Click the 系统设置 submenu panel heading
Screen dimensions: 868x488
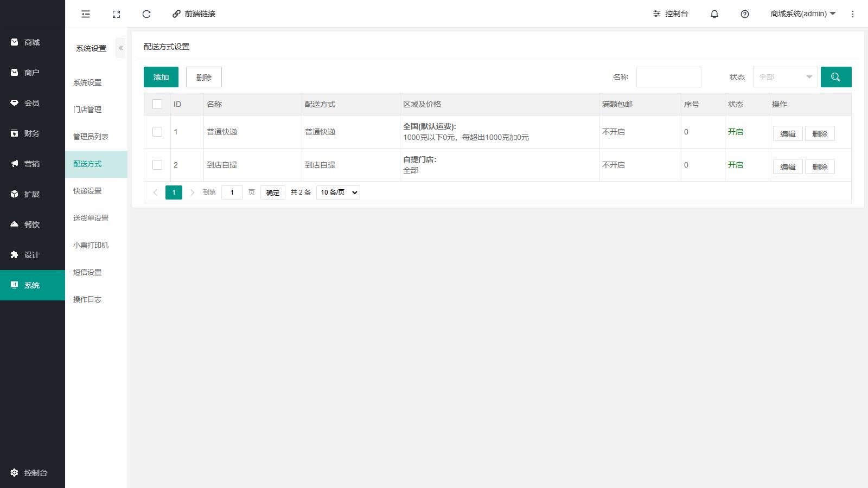click(91, 48)
